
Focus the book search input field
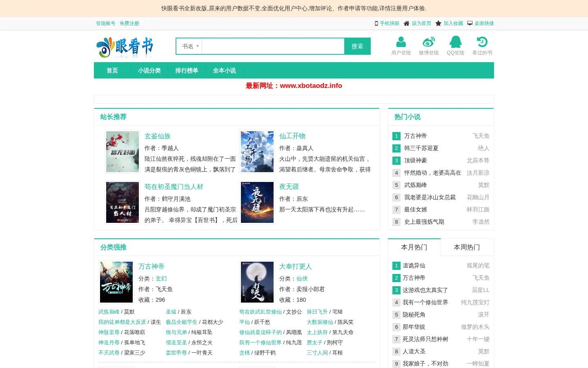click(x=273, y=46)
